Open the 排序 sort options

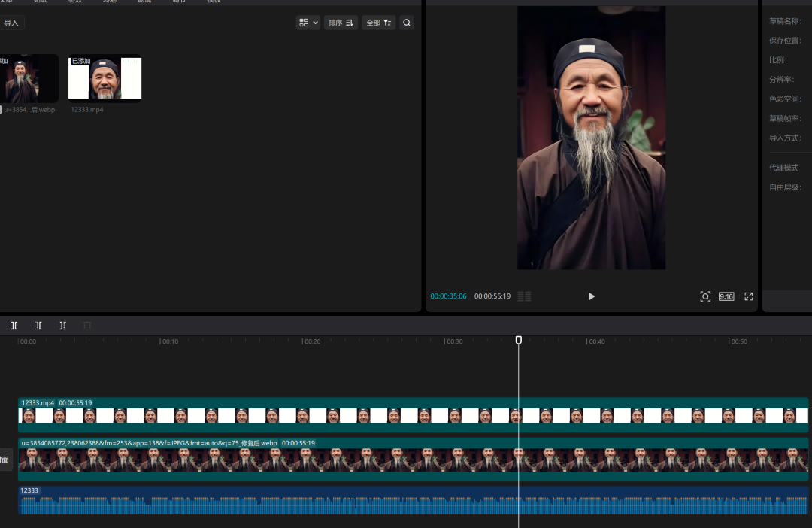click(341, 23)
